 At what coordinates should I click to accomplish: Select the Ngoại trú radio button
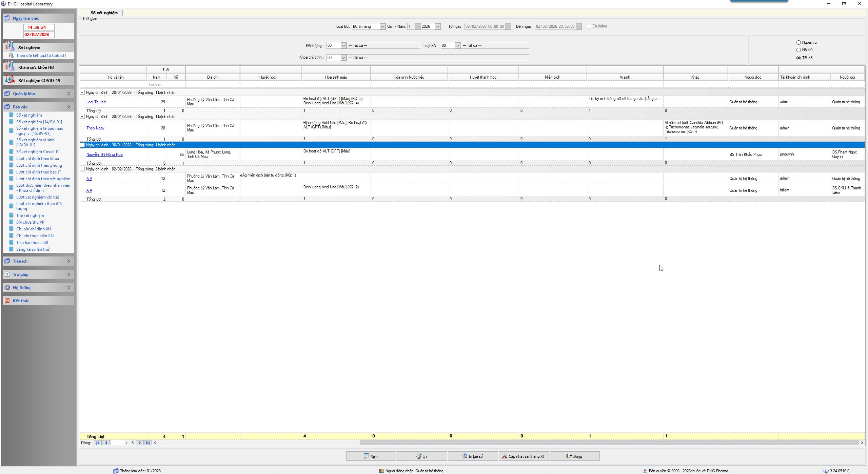pos(798,42)
